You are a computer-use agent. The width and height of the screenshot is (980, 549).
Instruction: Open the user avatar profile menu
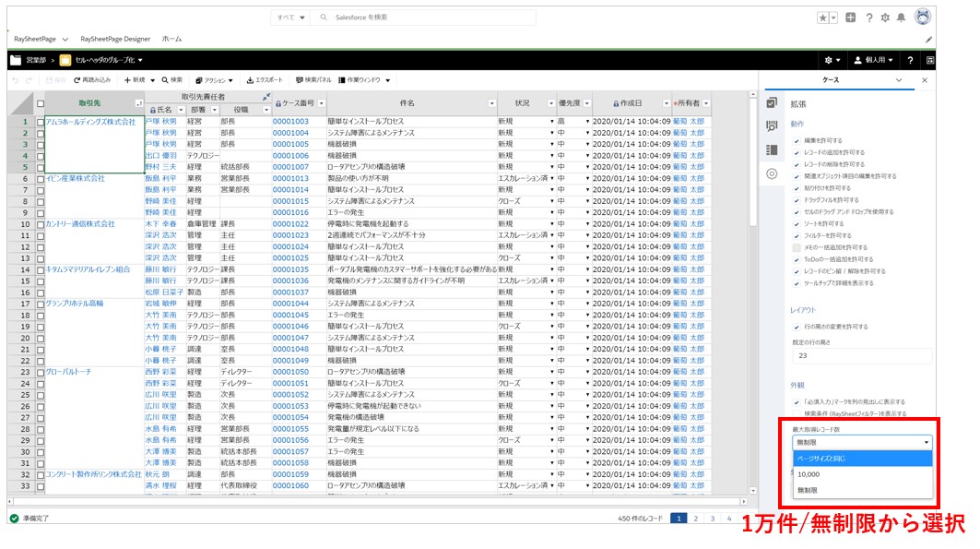click(923, 17)
